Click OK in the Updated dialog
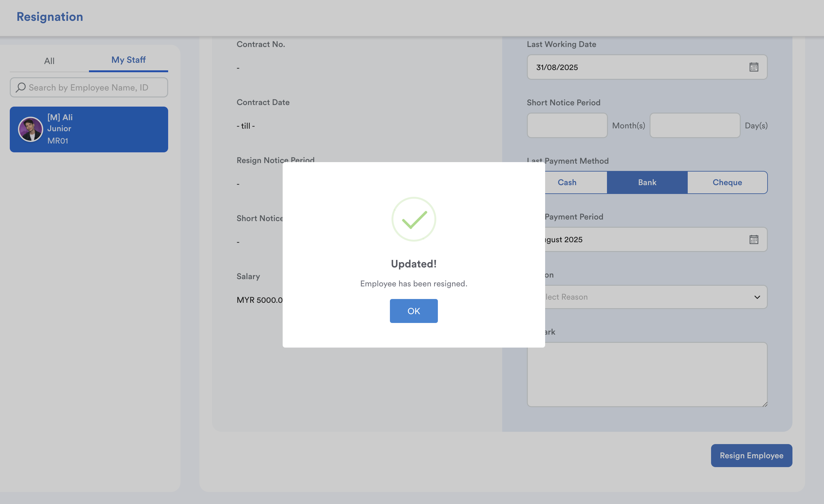The height and width of the screenshot is (504, 824). click(x=413, y=311)
